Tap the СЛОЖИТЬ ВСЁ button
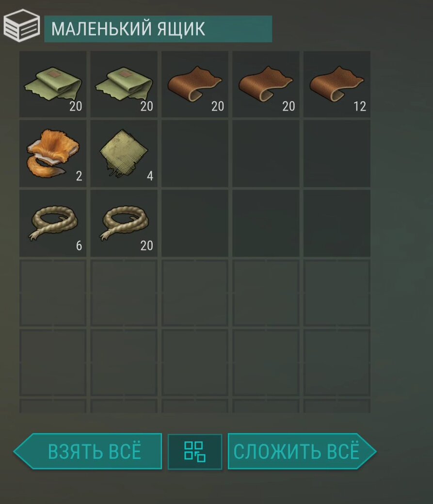 (x=302, y=451)
